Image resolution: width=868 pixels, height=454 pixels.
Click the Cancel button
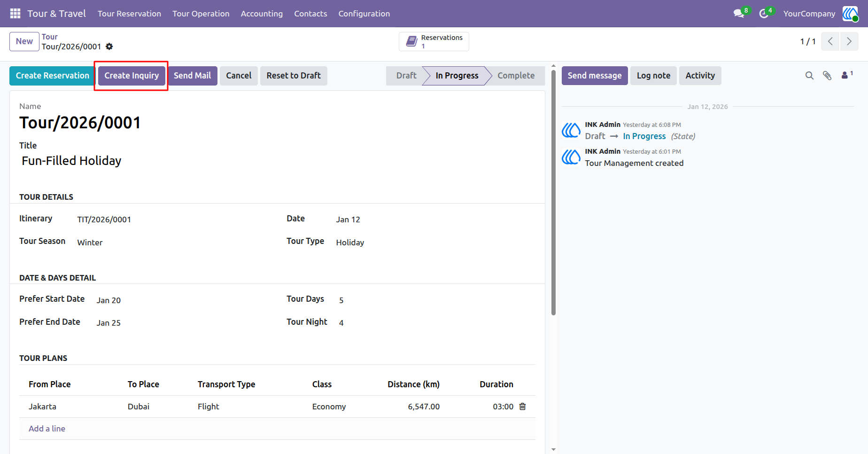coord(239,76)
